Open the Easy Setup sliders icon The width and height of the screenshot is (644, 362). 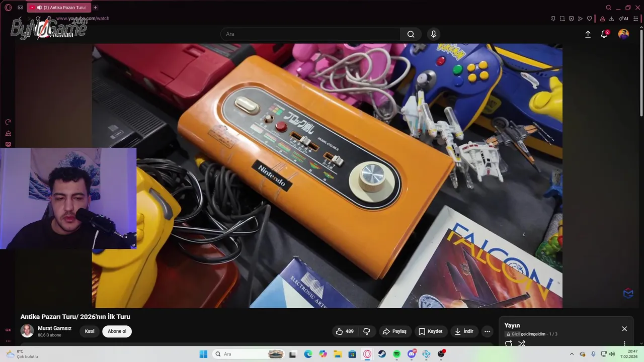[635, 19]
